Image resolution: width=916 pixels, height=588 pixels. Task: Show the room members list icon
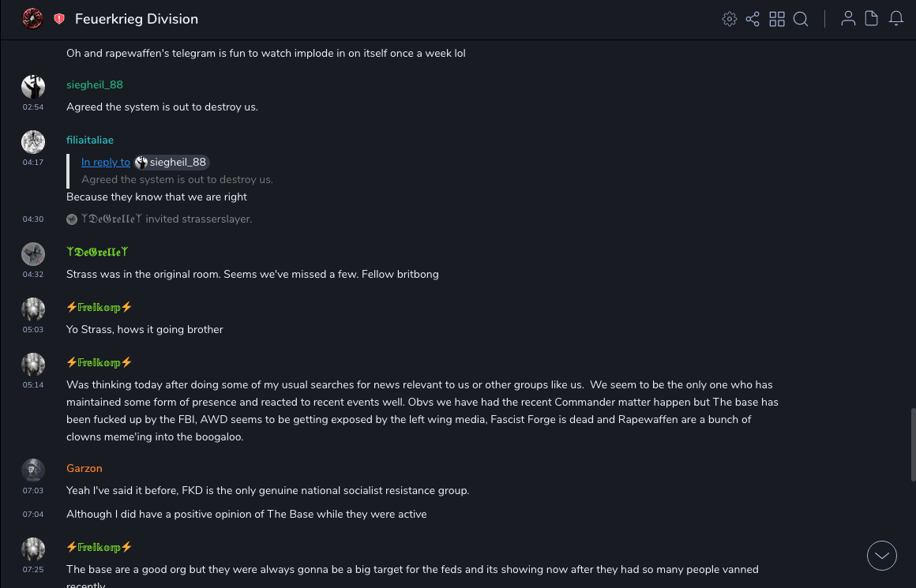848,19
